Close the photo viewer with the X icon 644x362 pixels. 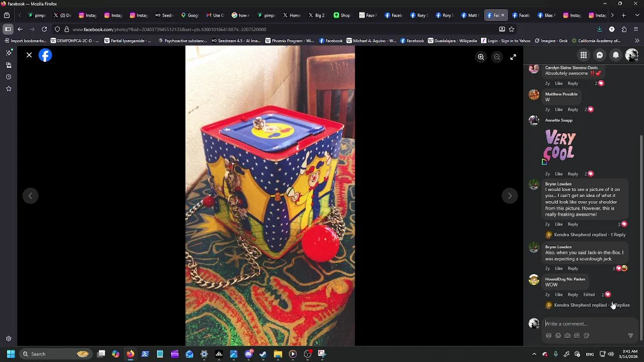coord(29,55)
